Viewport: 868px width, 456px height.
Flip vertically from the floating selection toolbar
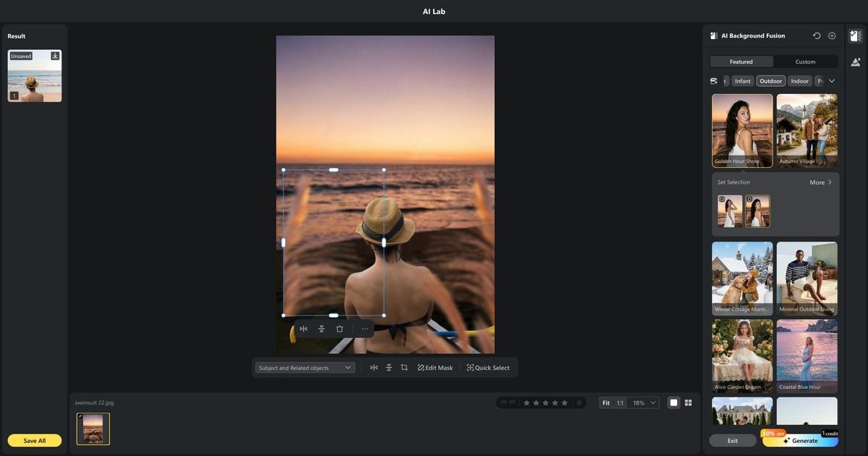(322, 329)
